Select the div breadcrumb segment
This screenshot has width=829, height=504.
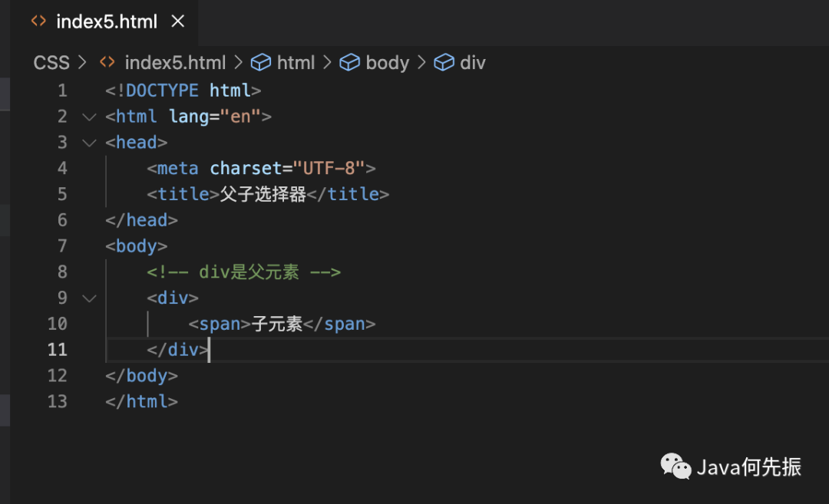(x=473, y=63)
